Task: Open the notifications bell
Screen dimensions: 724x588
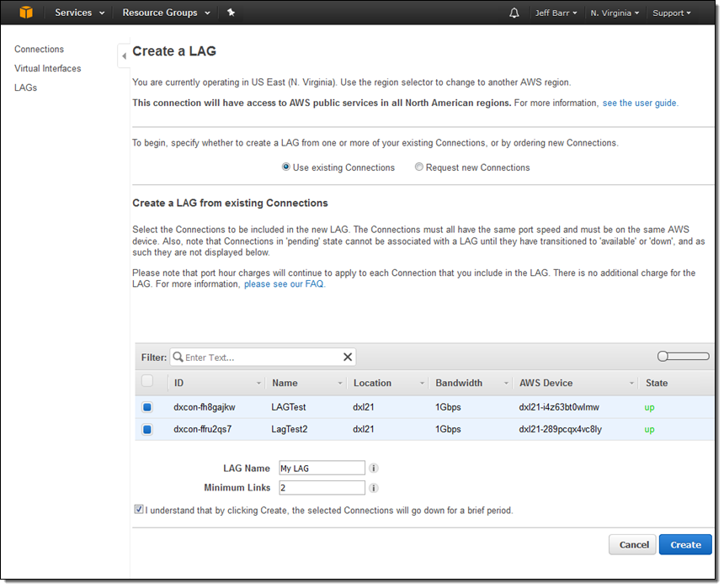Action: coord(514,13)
